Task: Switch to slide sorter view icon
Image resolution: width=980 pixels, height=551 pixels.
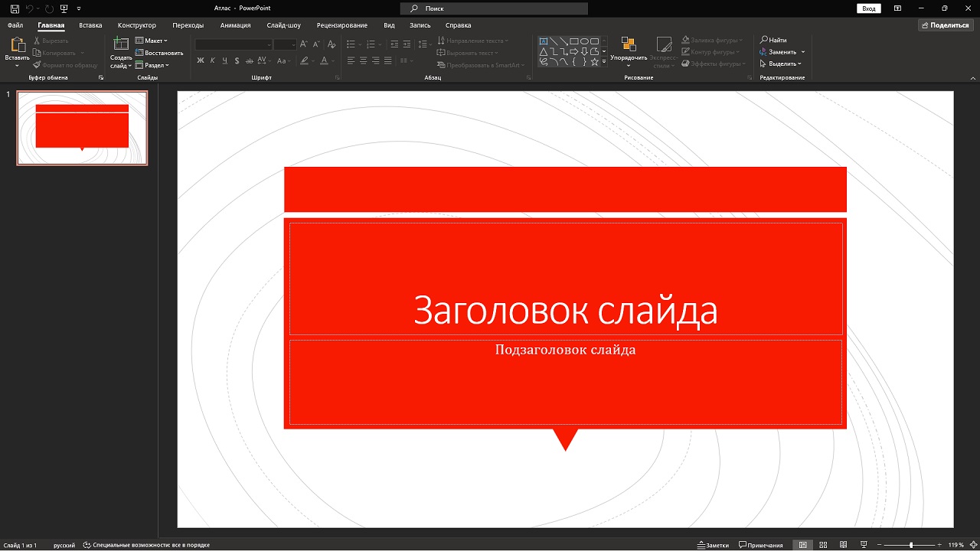Action: 822,545
